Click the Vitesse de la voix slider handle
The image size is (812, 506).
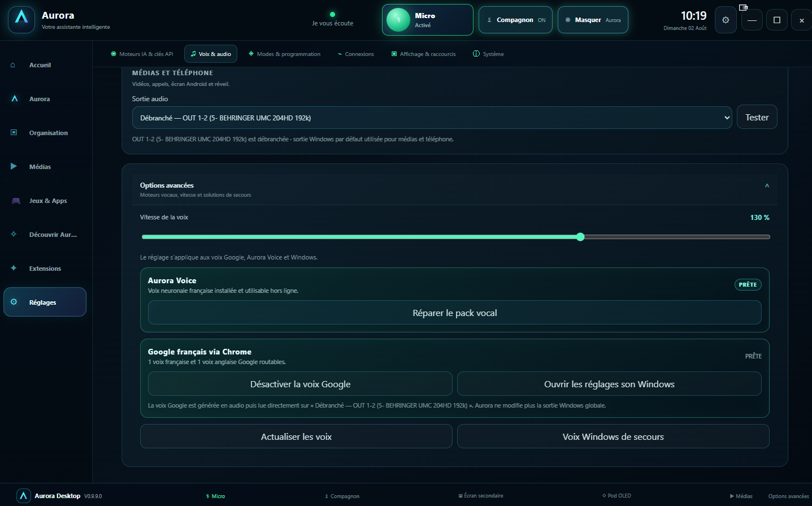(x=580, y=237)
